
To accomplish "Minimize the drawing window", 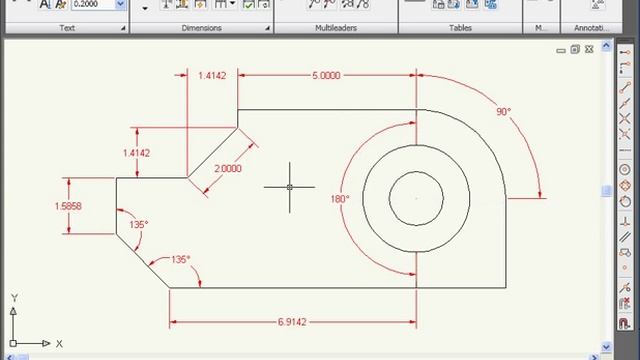I will (x=561, y=50).
